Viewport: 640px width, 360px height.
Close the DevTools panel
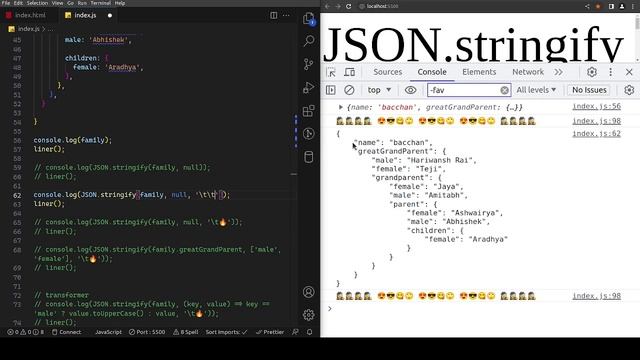[x=629, y=72]
